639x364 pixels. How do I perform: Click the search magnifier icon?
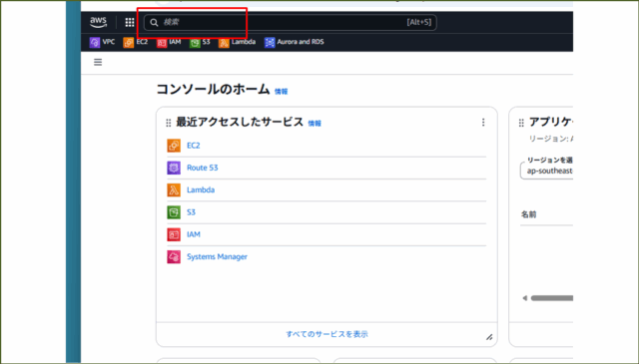(154, 22)
